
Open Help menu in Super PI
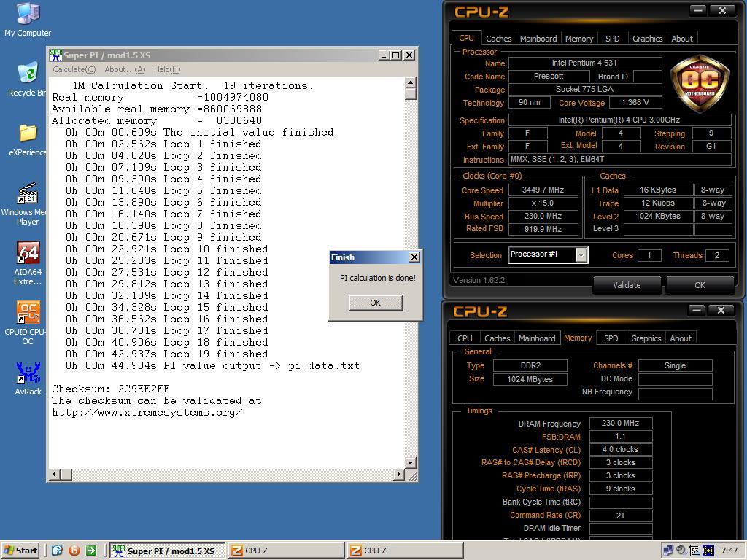click(167, 69)
